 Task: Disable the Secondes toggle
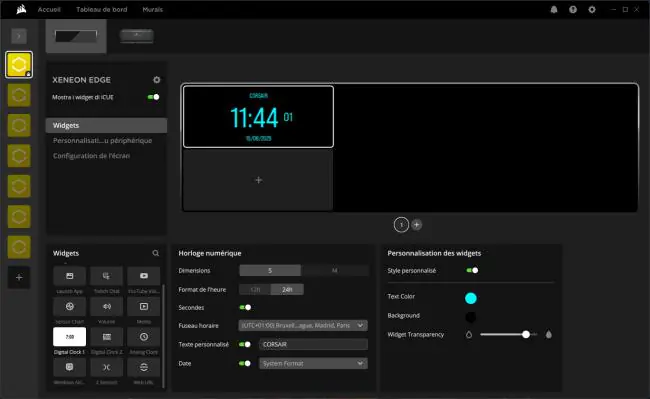pos(245,307)
